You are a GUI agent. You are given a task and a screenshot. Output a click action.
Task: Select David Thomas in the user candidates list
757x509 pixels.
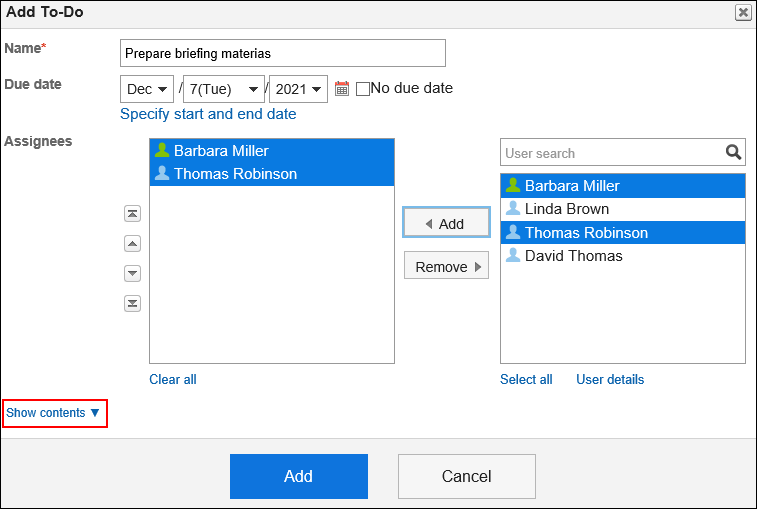[623, 255]
